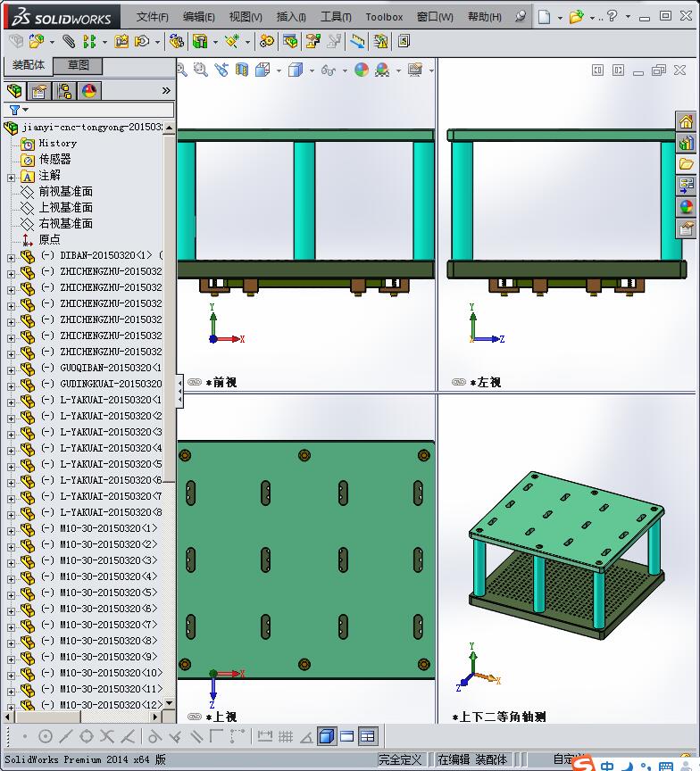700x771 pixels.
Task: Click the Move Component icon
Action: [x=142, y=41]
